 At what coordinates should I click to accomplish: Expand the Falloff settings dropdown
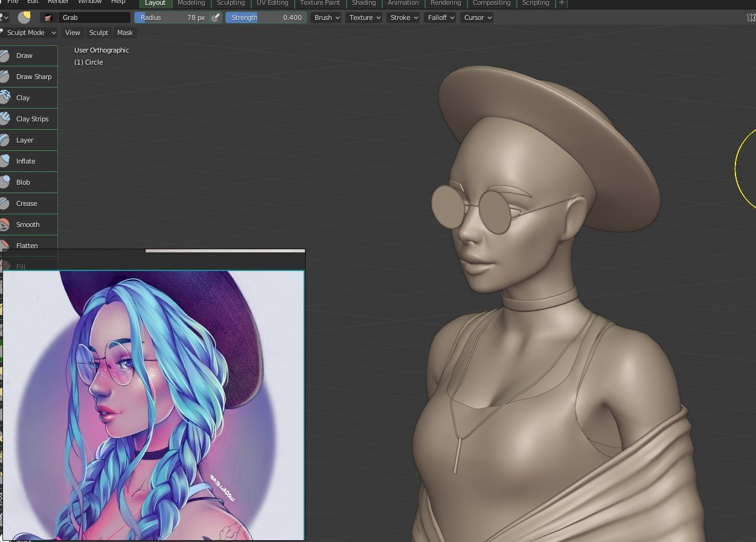[x=440, y=18]
